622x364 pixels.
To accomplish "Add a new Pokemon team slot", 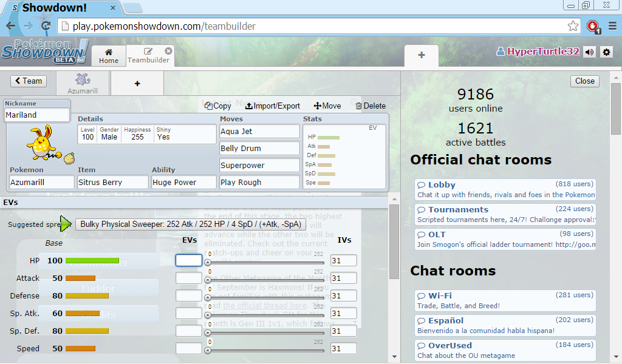I will pyautogui.click(x=137, y=84).
